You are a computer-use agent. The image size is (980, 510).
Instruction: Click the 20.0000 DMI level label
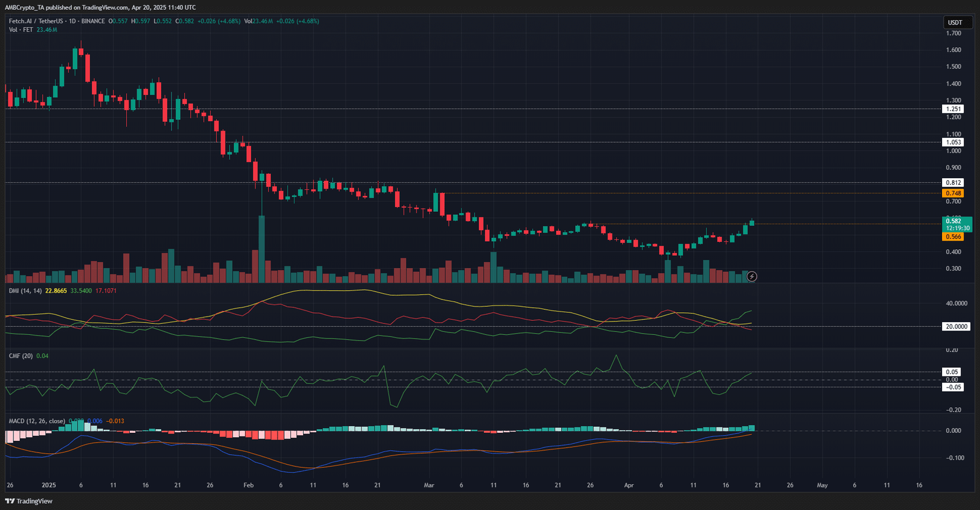tap(956, 326)
